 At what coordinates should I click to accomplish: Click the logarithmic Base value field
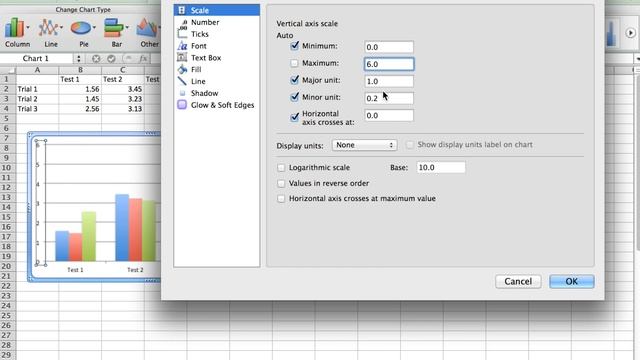(x=440, y=167)
